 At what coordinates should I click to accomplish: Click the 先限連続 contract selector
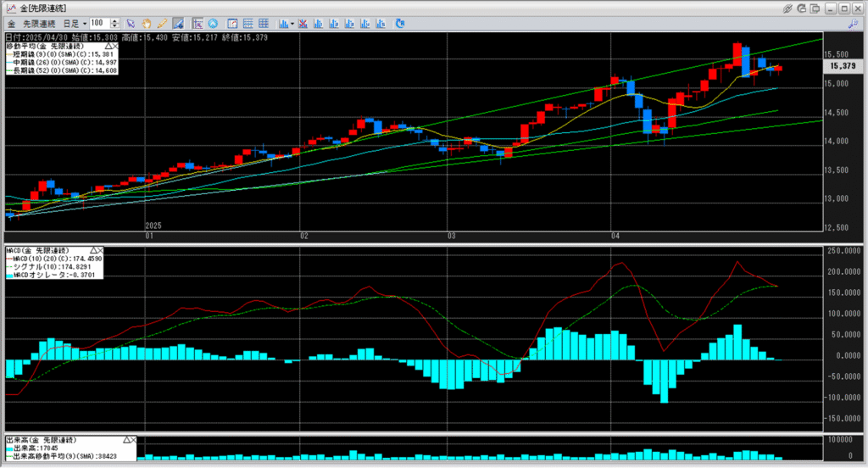click(x=39, y=23)
